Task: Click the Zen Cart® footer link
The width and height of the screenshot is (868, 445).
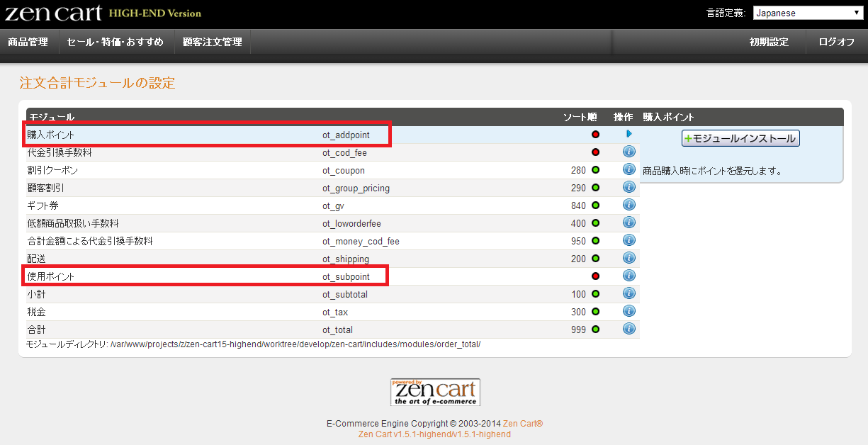Action: [522, 424]
